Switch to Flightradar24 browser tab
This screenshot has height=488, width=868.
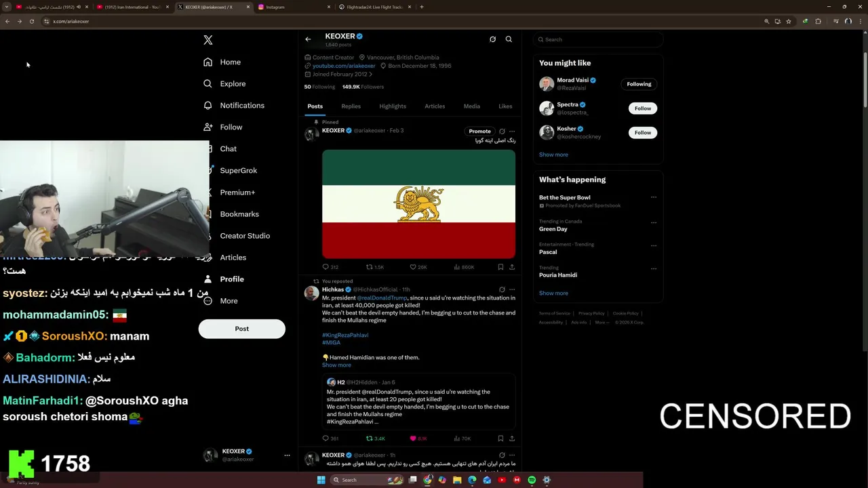pyautogui.click(x=375, y=7)
